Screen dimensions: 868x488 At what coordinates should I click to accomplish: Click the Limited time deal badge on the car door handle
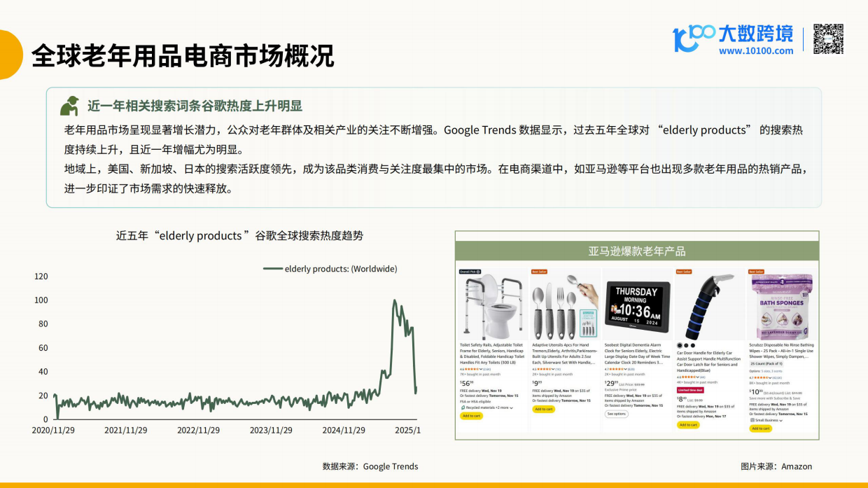pyautogui.click(x=689, y=390)
